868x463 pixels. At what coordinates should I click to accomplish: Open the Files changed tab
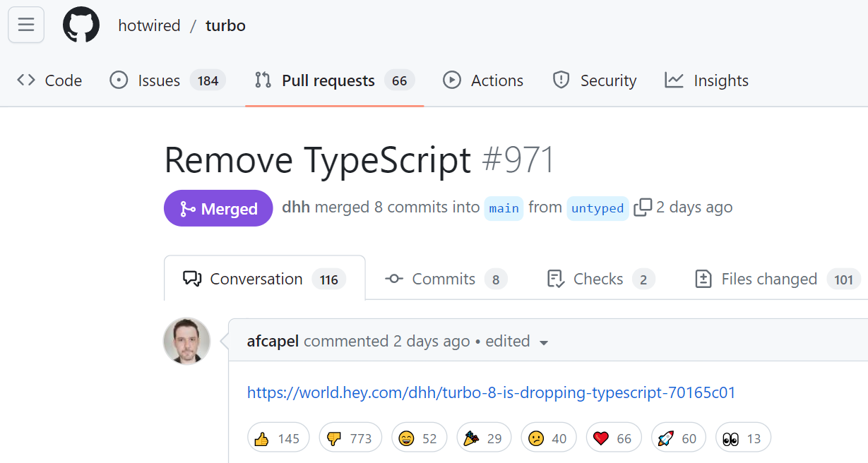click(x=768, y=278)
